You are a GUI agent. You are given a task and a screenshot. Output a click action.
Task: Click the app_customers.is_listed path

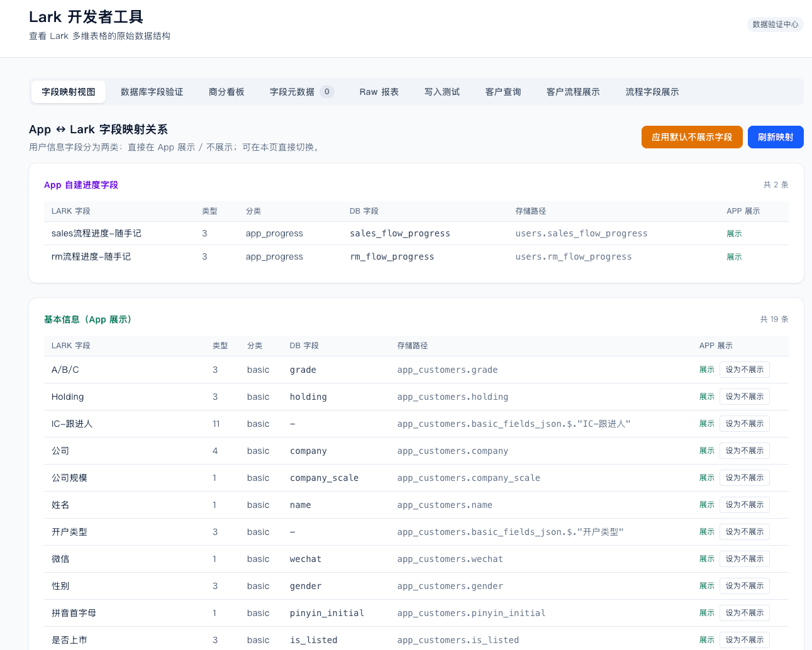[x=458, y=640]
